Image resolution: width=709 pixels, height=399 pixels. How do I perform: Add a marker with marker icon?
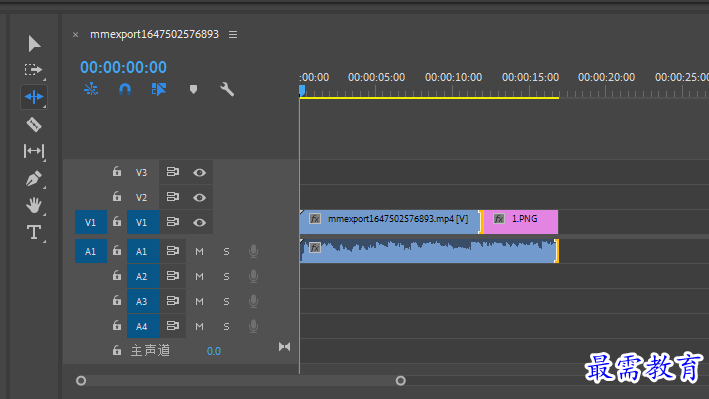point(194,89)
